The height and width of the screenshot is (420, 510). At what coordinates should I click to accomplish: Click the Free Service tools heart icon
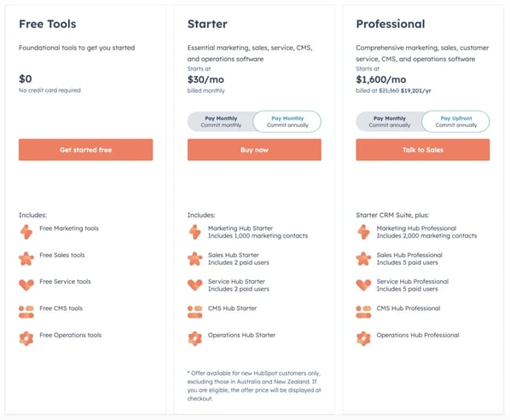click(26, 285)
